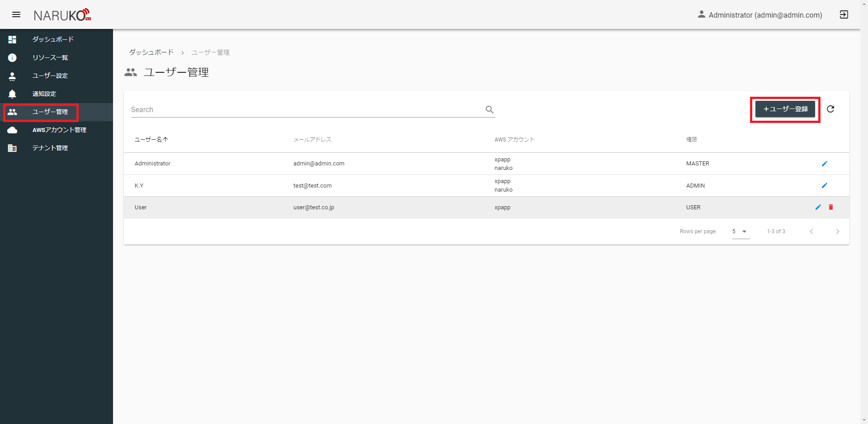Viewport: 868px width, 424px height.
Task: Click the 権限 column header
Action: (692, 140)
